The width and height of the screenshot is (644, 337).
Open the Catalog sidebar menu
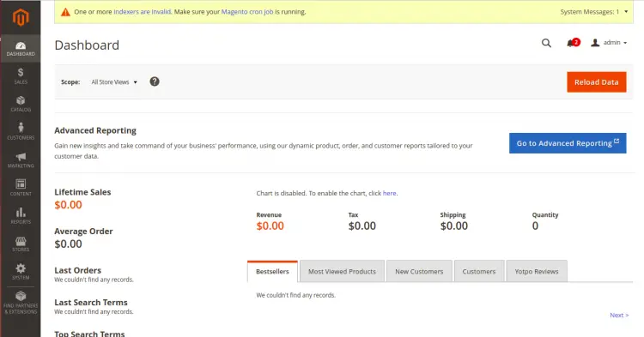click(x=21, y=104)
